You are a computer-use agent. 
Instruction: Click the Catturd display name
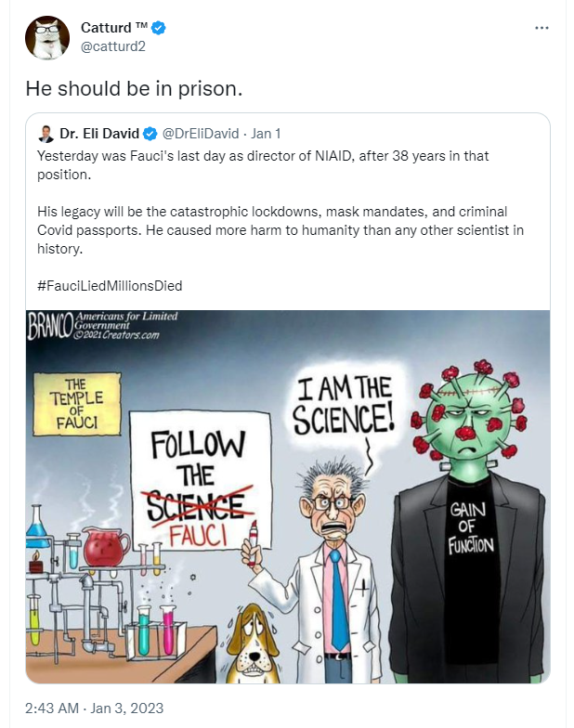click(113, 29)
